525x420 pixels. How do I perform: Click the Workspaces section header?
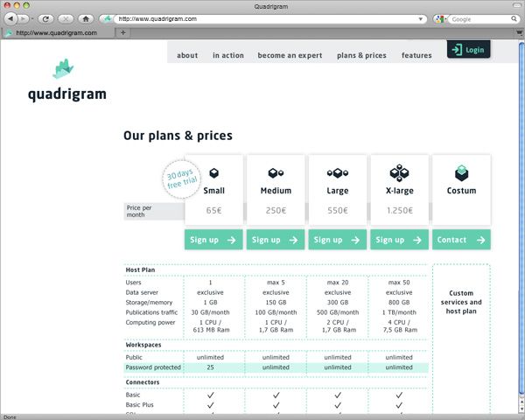pyautogui.click(x=143, y=345)
